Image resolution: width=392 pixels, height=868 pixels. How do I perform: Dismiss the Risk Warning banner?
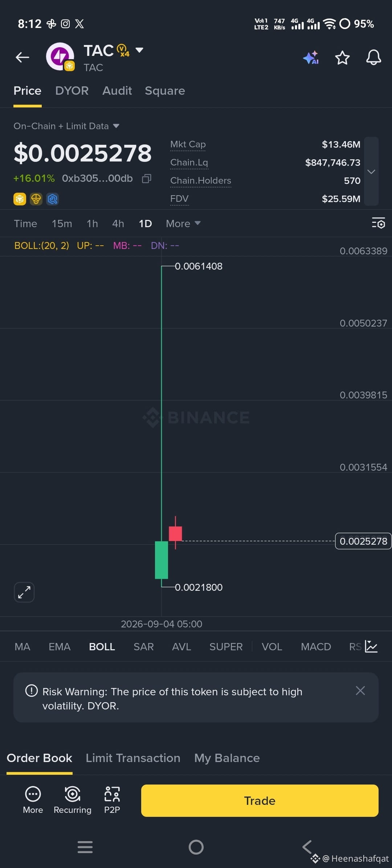360,691
